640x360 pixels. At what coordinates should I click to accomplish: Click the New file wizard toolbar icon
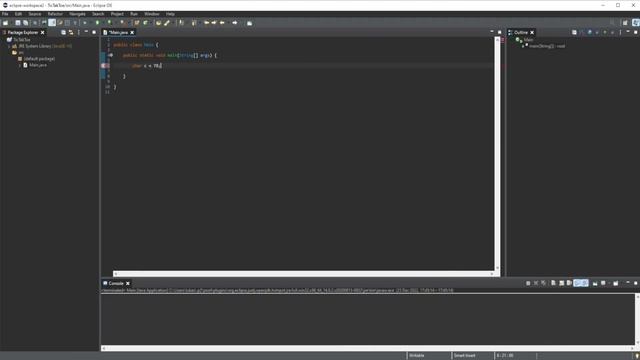5,23
